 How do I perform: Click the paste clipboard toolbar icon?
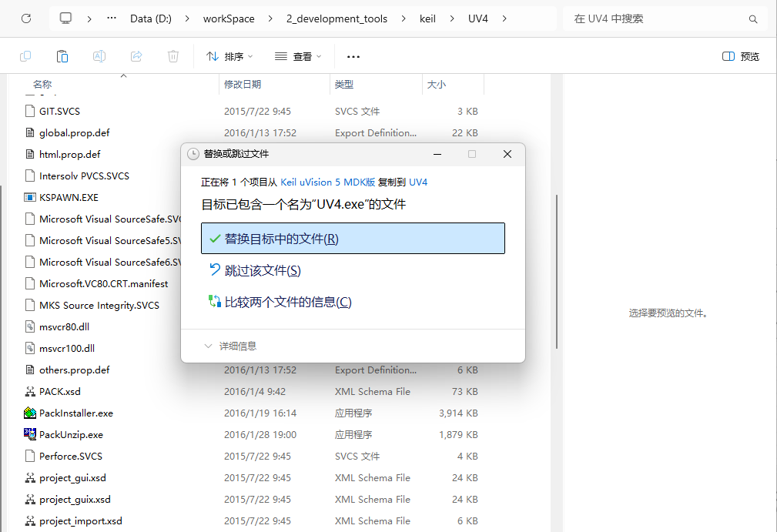[x=62, y=56]
